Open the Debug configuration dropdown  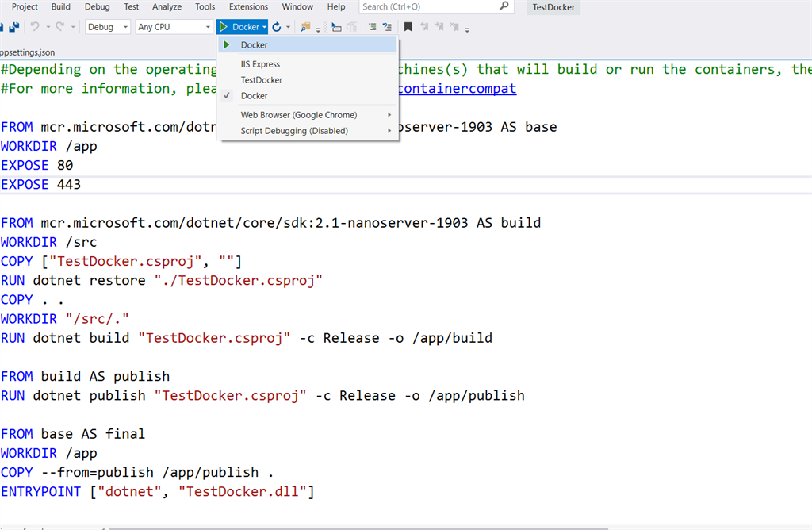click(x=107, y=26)
